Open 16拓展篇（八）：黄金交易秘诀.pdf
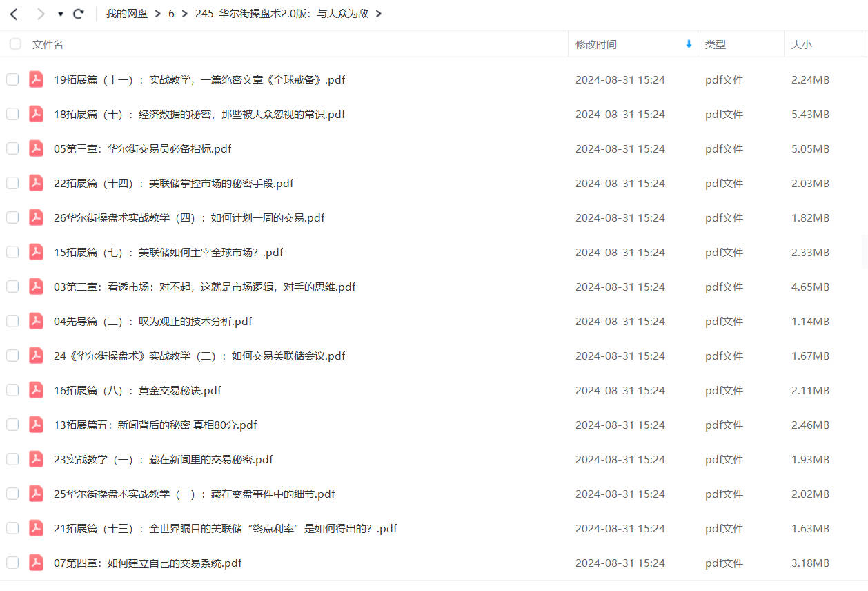Screen dimensions: 868x591 click(137, 390)
